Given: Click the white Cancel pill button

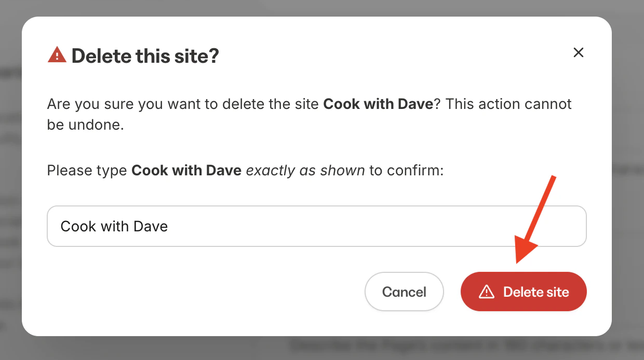Looking at the screenshot, I should [x=404, y=292].
